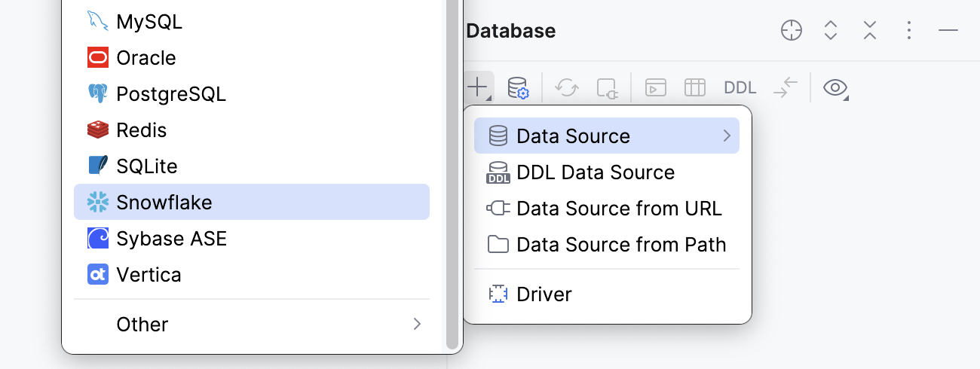Click the Jump to Source arrows icon
This screenshot has width=980, height=369.
(786, 88)
